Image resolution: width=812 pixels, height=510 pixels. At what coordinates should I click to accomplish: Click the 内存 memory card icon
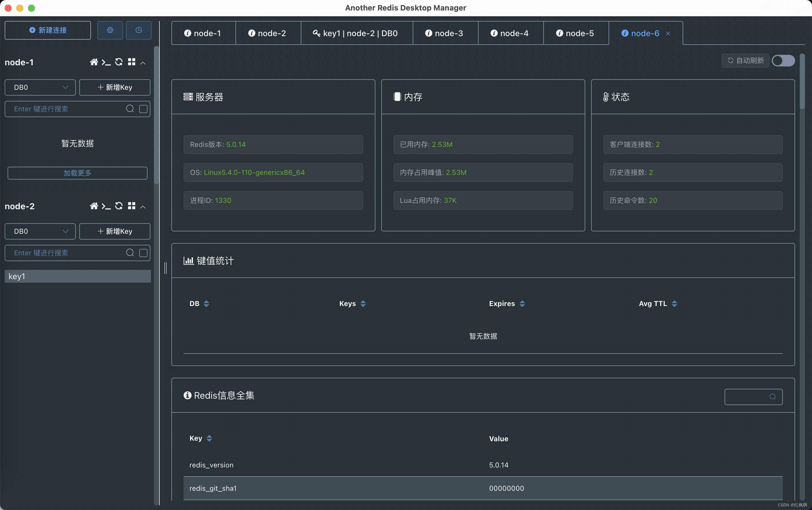[x=397, y=97]
